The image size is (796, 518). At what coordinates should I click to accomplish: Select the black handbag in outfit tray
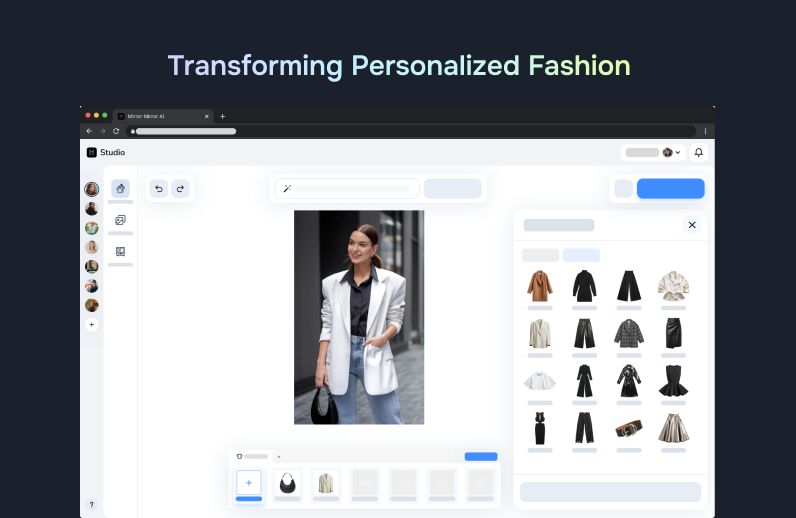[x=287, y=482]
